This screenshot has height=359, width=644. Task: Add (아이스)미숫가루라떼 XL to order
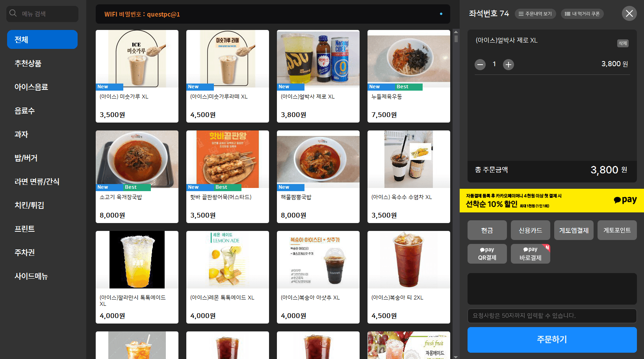(228, 76)
